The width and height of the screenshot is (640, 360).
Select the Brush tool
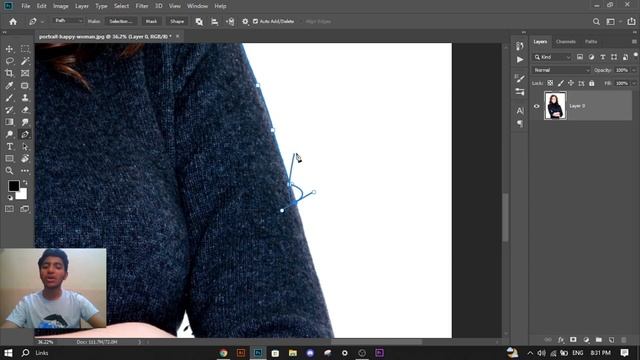9,98
